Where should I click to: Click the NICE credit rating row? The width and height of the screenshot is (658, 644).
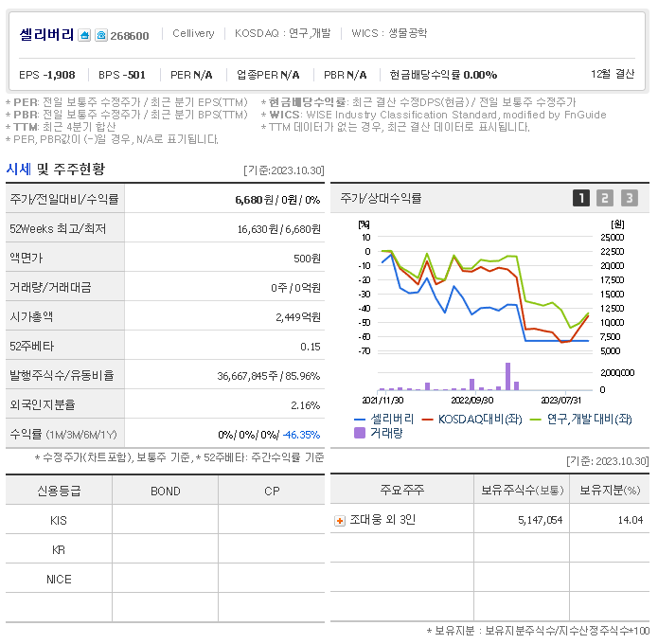tap(166, 580)
